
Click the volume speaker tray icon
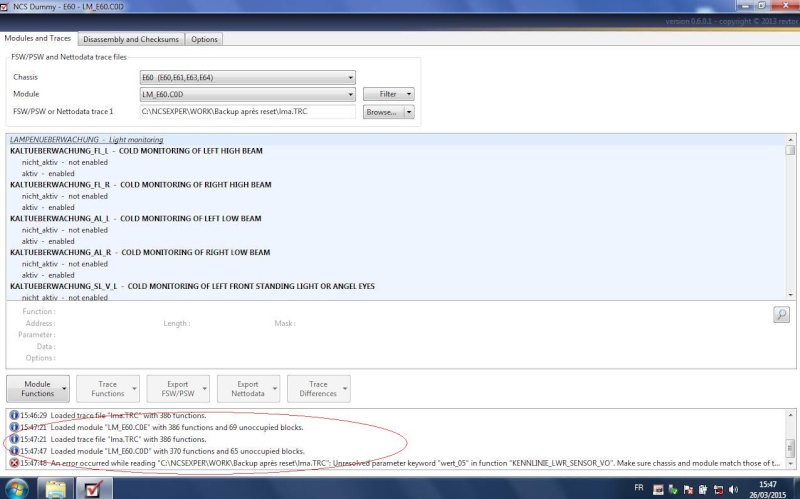pos(734,489)
